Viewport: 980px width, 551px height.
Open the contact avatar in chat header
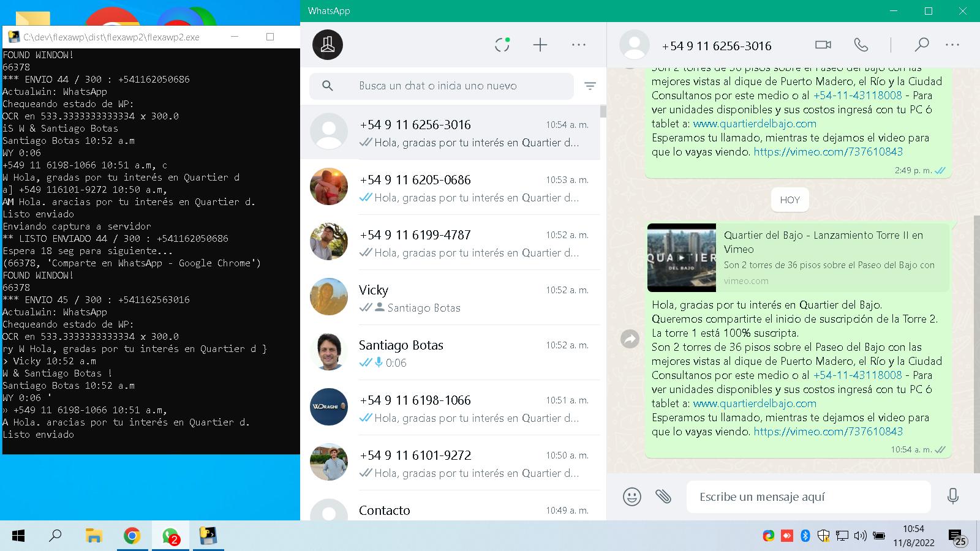click(x=635, y=45)
